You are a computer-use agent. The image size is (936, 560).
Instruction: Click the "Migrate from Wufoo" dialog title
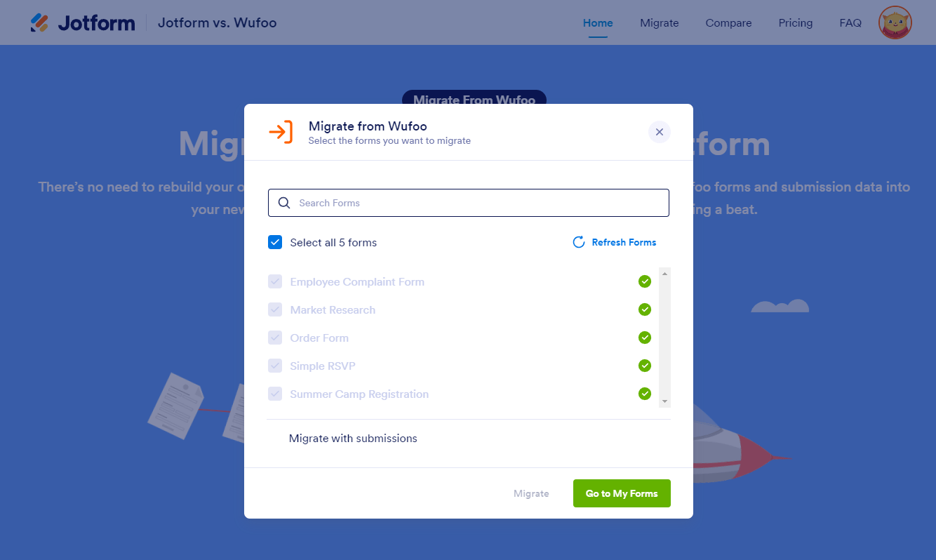[x=368, y=126]
